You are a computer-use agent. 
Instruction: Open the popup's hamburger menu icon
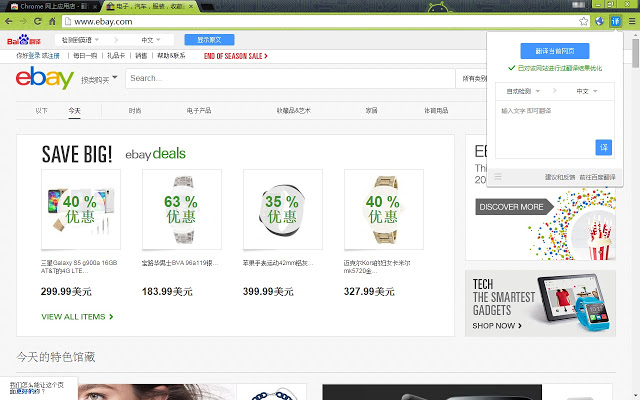[498, 177]
